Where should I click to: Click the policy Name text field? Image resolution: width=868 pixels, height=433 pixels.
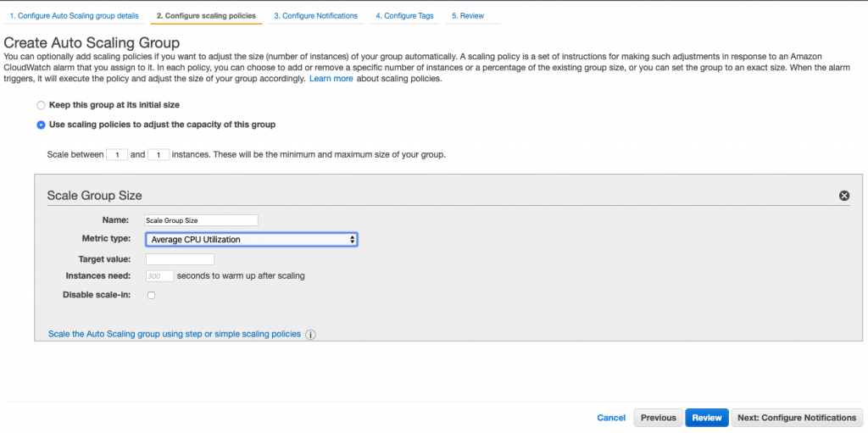(201, 220)
